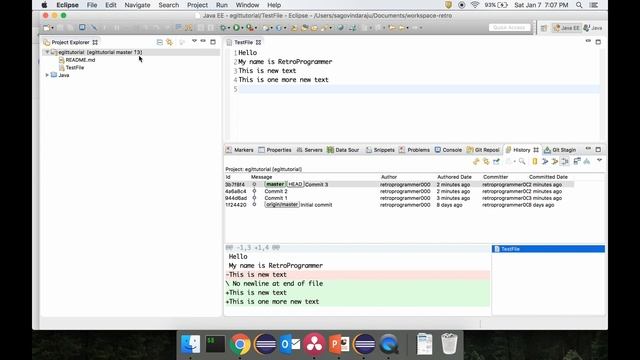This screenshot has height=360, width=640.
Task: Open the Servers view tab
Action: tap(309, 150)
